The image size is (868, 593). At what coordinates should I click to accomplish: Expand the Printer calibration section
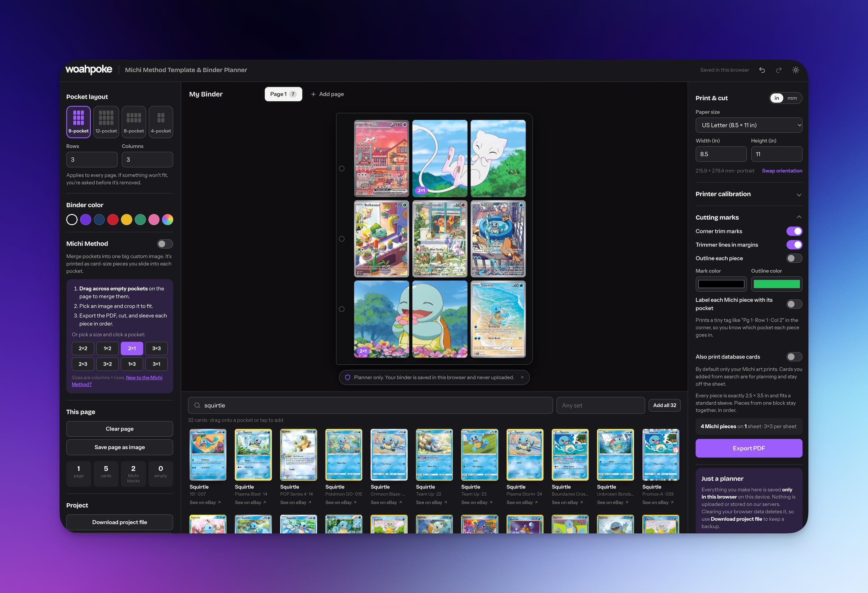click(x=749, y=194)
